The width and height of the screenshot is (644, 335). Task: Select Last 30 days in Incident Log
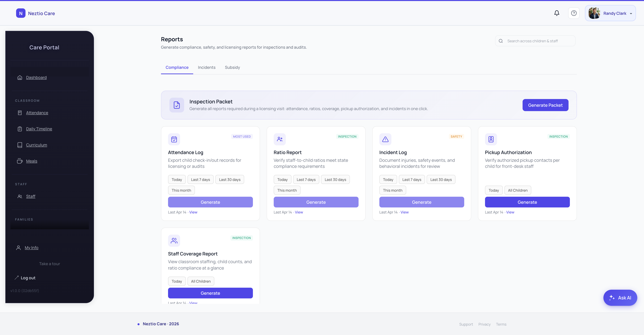tap(441, 180)
